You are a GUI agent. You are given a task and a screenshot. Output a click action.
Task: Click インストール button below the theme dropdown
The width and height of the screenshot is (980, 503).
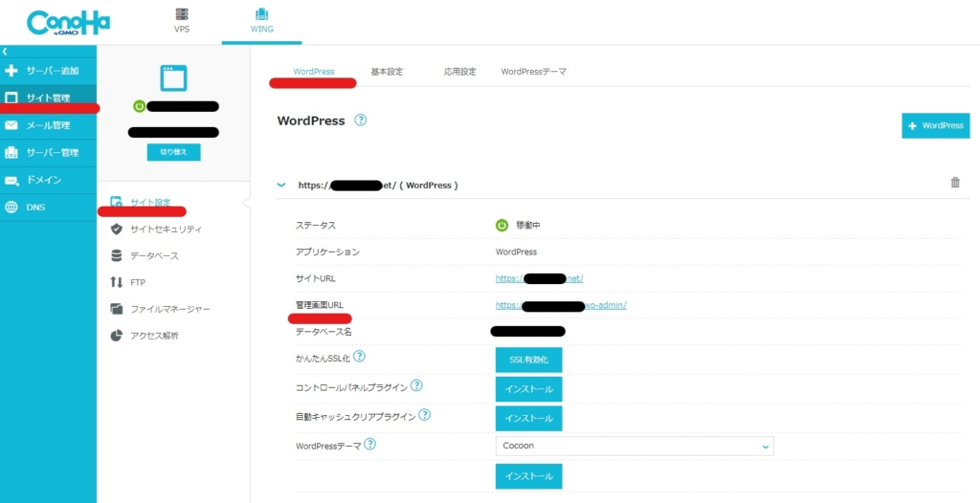click(528, 476)
